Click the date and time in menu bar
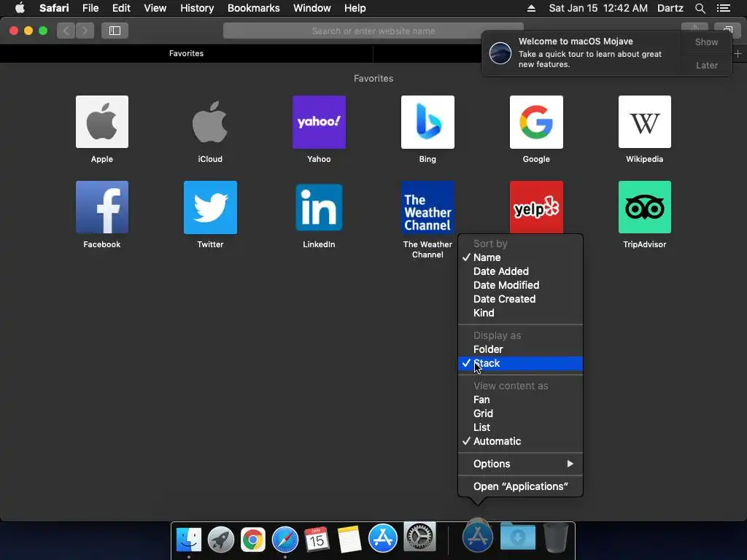747x560 pixels. click(598, 8)
